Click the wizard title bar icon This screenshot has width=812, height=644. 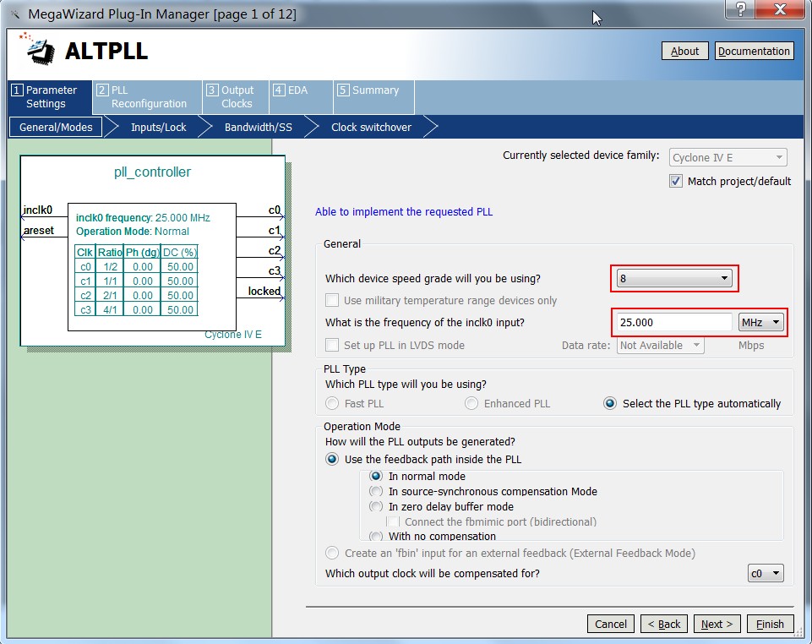click(14, 14)
